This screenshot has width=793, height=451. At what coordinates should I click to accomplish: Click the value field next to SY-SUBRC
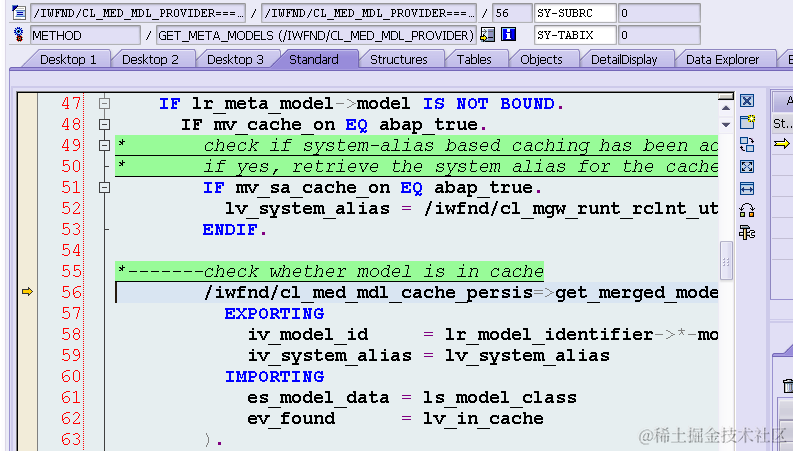click(x=659, y=13)
